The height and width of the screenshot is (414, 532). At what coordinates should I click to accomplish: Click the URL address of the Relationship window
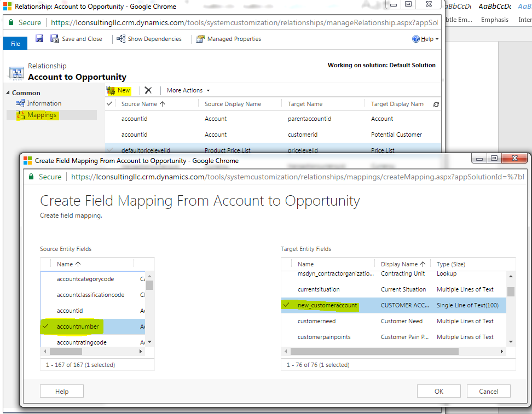point(244,22)
